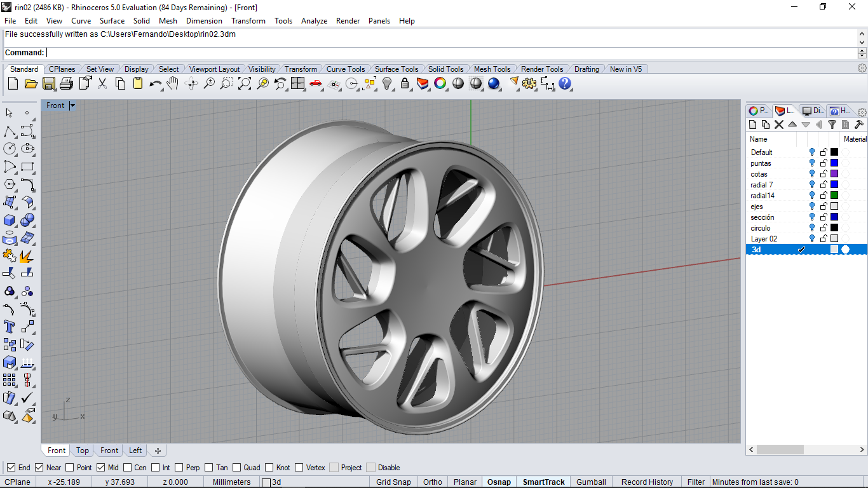Image resolution: width=868 pixels, height=488 pixels.
Task: Click the Polyline tool icon
Action: 10,132
